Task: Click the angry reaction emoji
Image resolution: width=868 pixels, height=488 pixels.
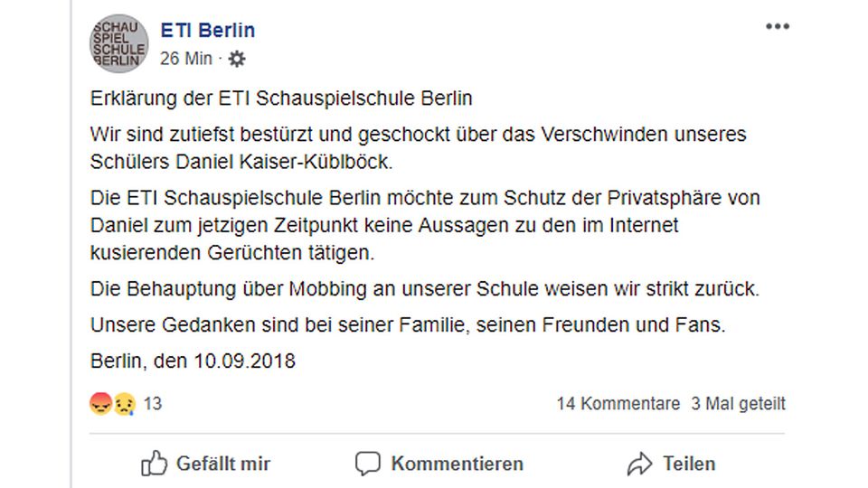Action: pos(100,404)
